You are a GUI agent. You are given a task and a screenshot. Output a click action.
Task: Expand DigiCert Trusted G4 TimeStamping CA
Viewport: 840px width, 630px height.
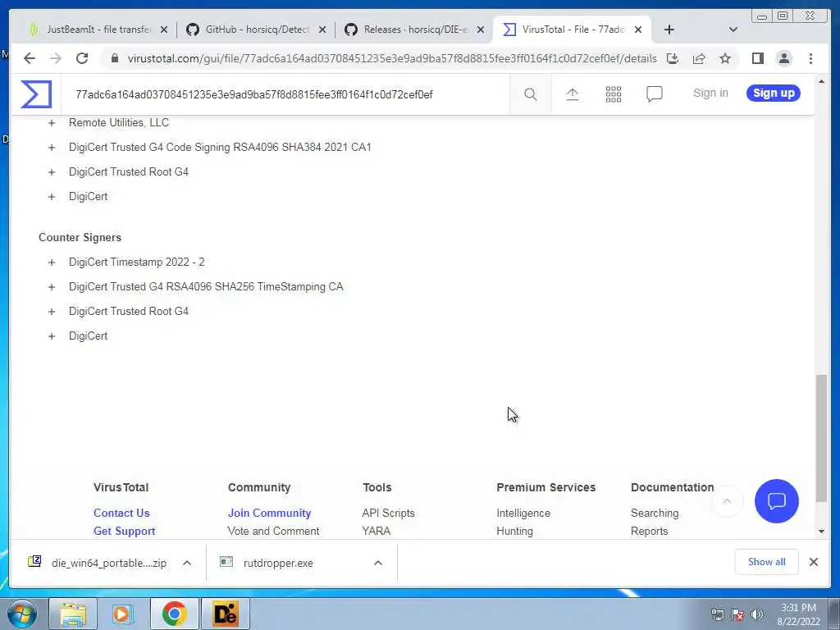click(52, 287)
